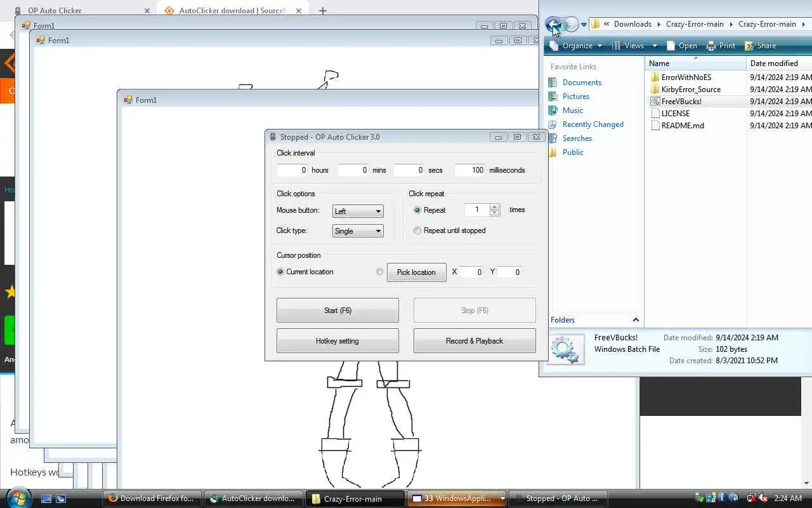Click Show Desktop in quick launch

(46, 498)
